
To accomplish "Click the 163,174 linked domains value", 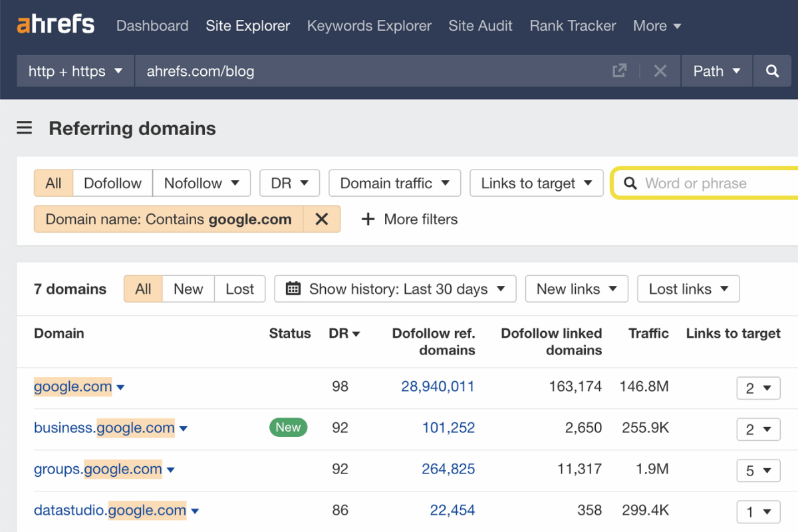I will point(575,386).
